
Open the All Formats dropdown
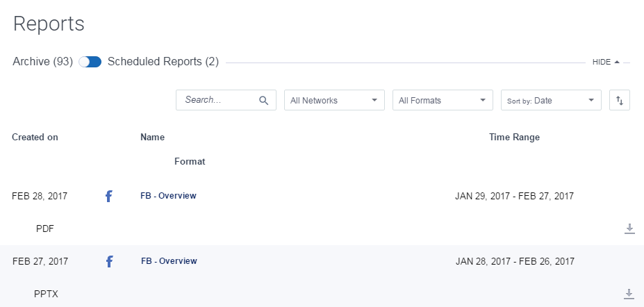click(x=443, y=100)
